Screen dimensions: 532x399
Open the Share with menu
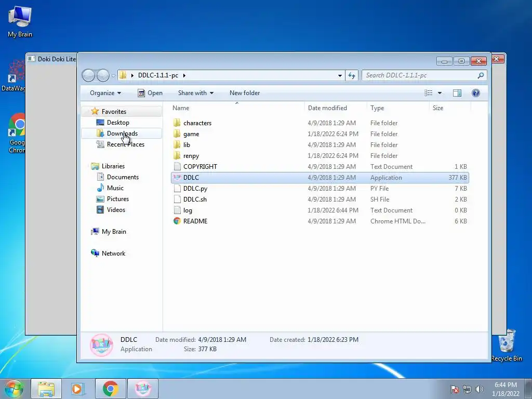point(196,93)
